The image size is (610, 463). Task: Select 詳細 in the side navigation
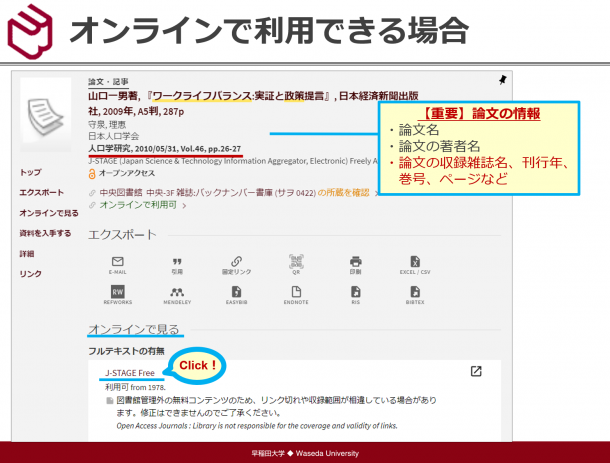click(27, 254)
